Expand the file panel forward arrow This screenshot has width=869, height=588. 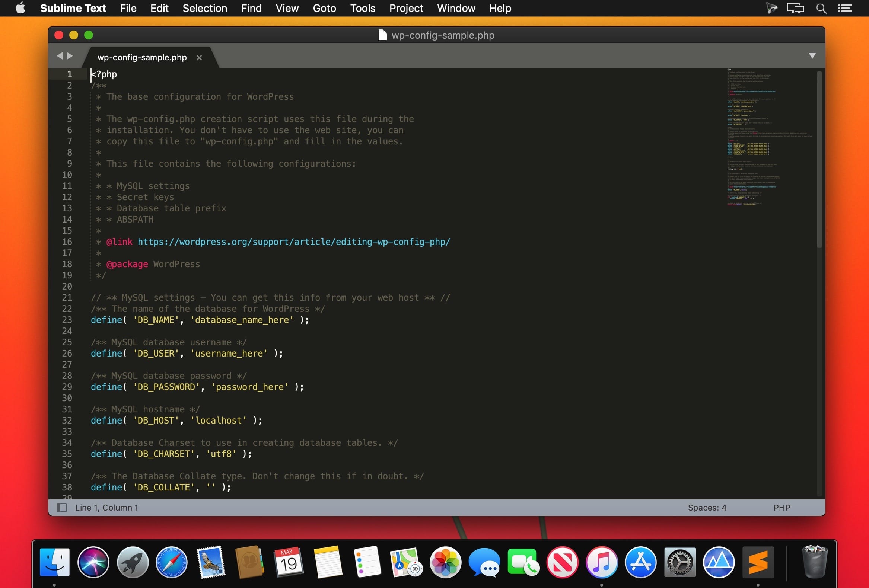click(70, 57)
